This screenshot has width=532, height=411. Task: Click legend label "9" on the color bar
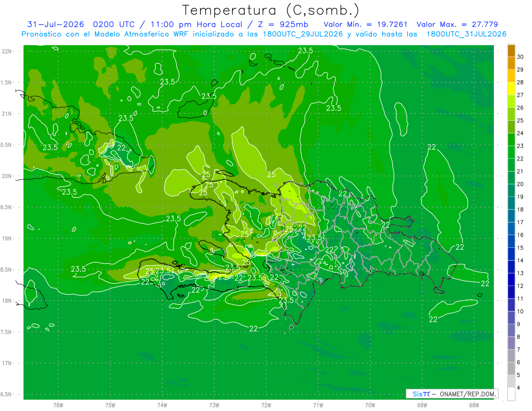click(519, 324)
